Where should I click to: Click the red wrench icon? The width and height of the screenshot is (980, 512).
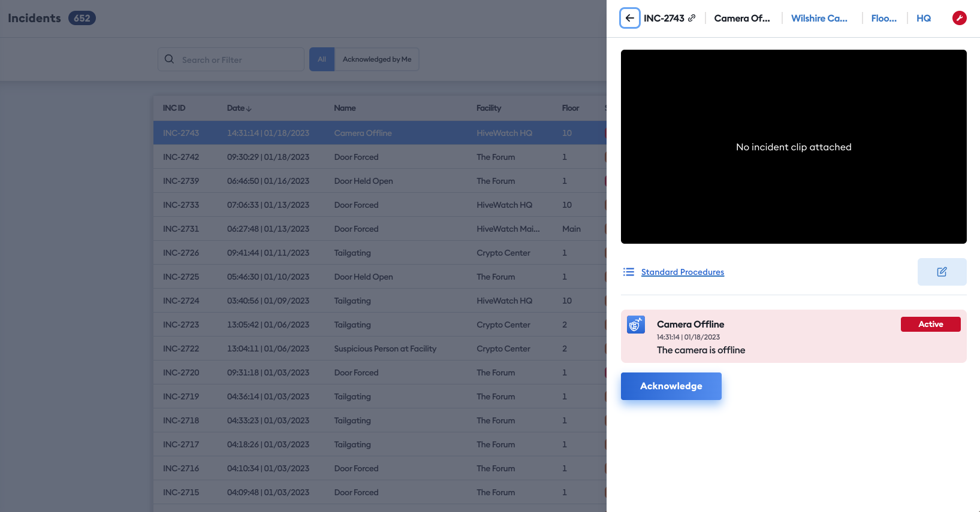pyautogui.click(x=959, y=18)
